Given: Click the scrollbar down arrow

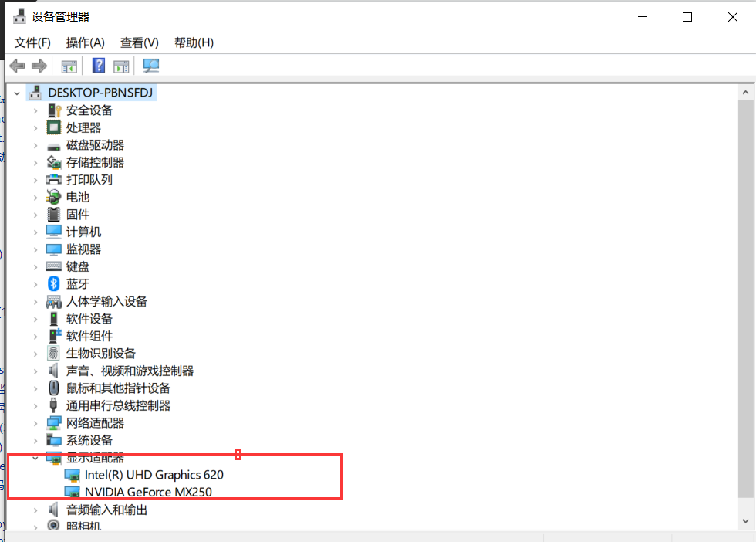Looking at the screenshot, I should (x=745, y=520).
